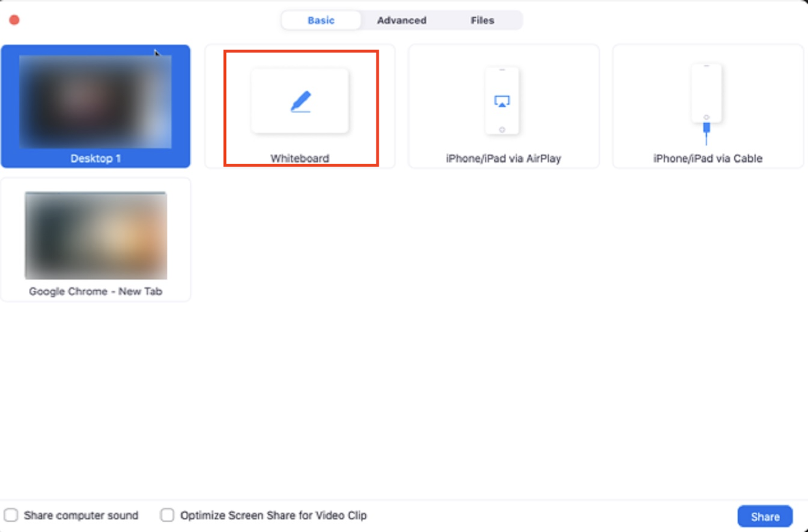Viewport: 808px width, 532px height.
Task: Select the Whiteboard pencil icon
Action: click(301, 102)
